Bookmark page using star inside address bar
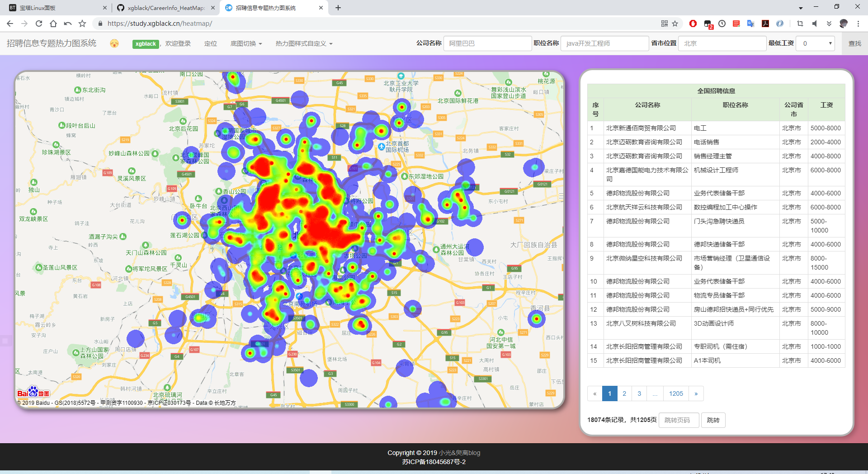This screenshot has height=474, width=868. pos(675,24)
